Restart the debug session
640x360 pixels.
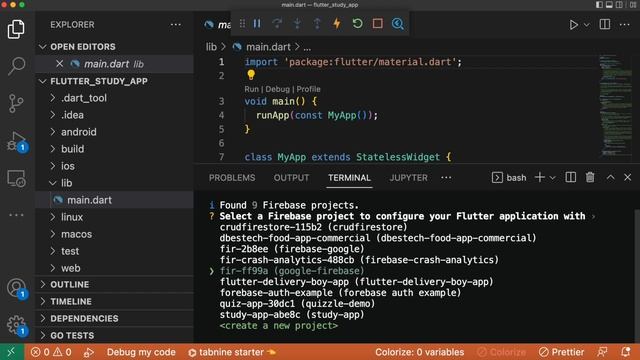pyautogui.click(x=358, y=24)
